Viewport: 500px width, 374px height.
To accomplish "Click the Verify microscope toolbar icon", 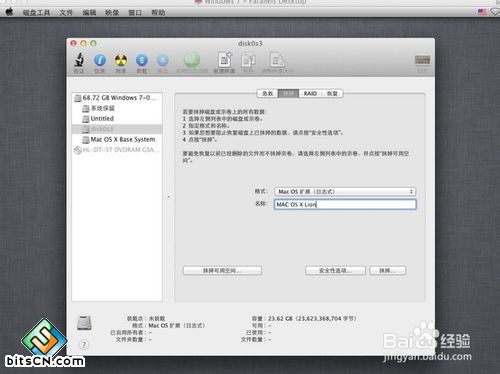I will 79,60.
